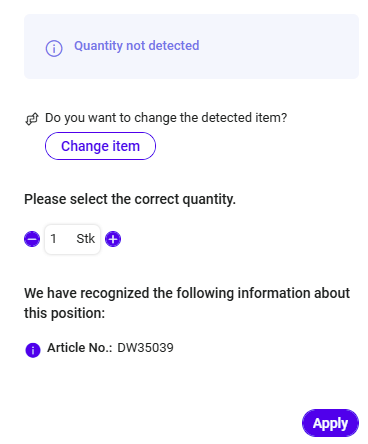Click 'Please select the correct quantity.' heading
This screenshot has width=368, height=444.
(130, 199)
